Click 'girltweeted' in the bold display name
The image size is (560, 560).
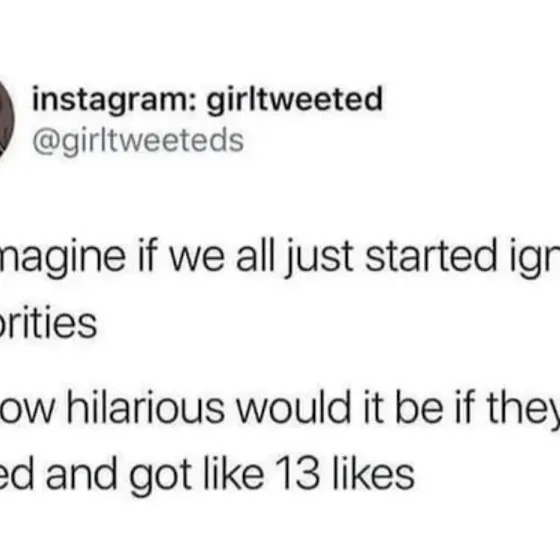[295, 100]
